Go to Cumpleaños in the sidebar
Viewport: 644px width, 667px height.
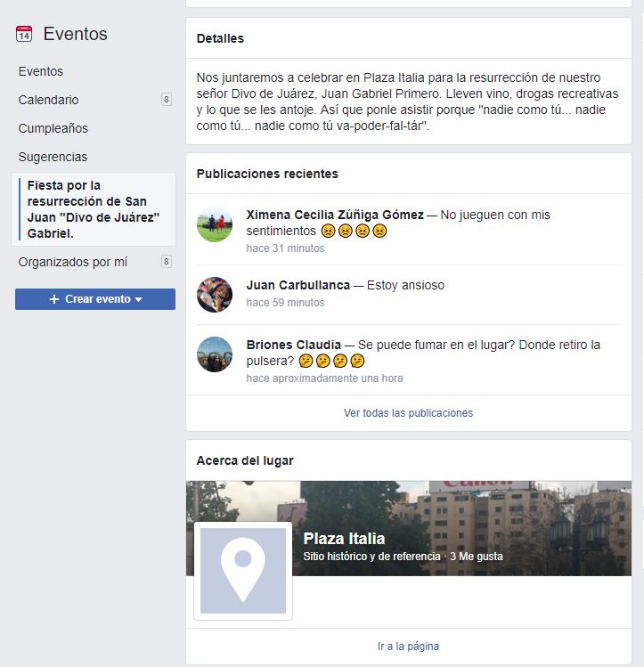pyautogui.click(x=53, y=128)
